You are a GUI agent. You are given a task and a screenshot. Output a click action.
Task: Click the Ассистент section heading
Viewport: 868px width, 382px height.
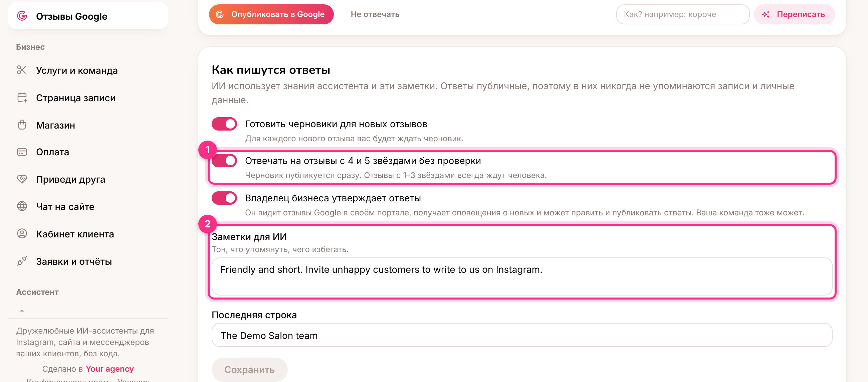(37, 292)
